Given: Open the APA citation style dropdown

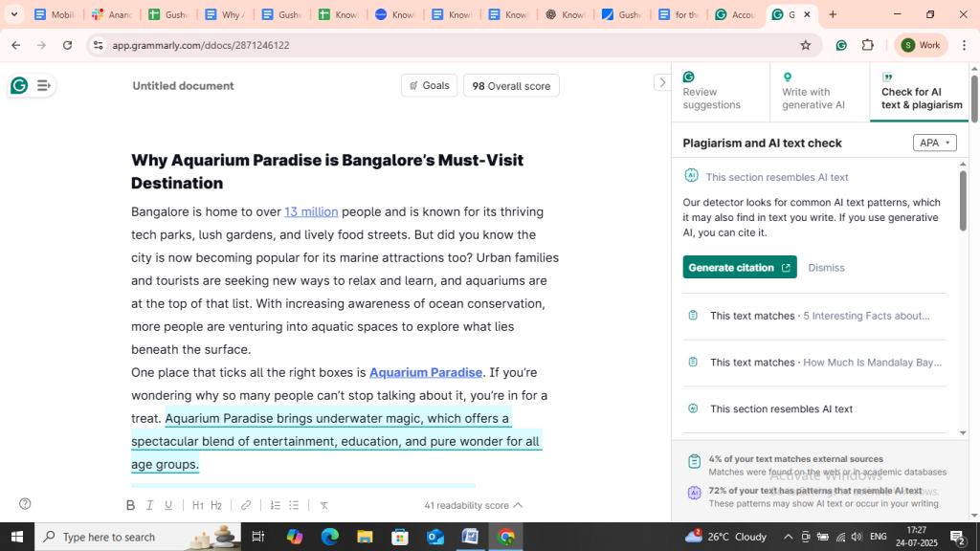Looking at the screenshot, I should (934, 143).
